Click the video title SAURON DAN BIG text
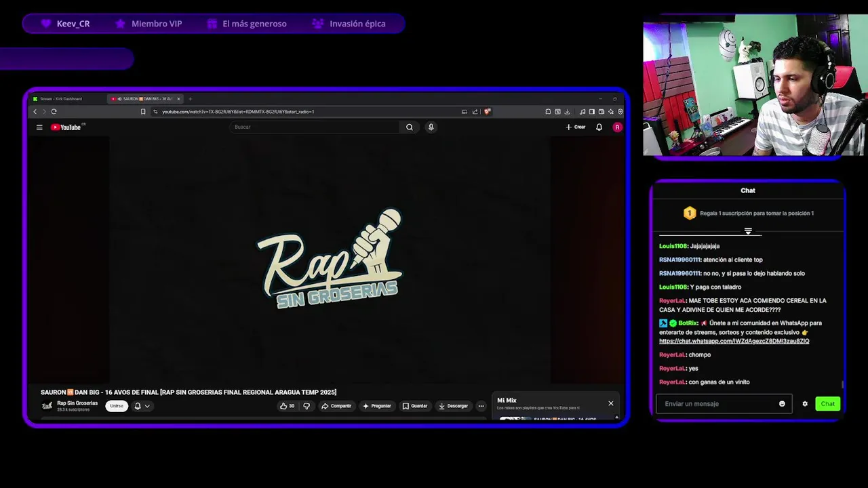The height and width of the screenshot is (488, 868). point(189,392)
